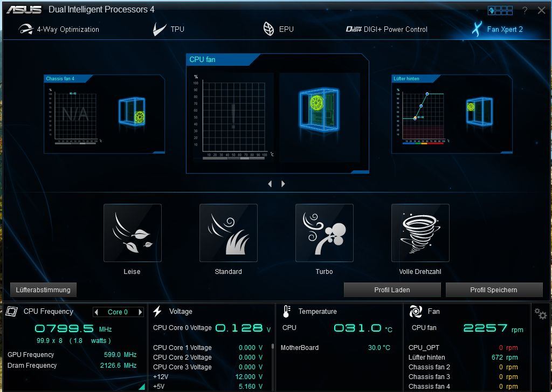552x392 pixels.
Task: Click the EPU leaf icon
Action: coord(268,29)
